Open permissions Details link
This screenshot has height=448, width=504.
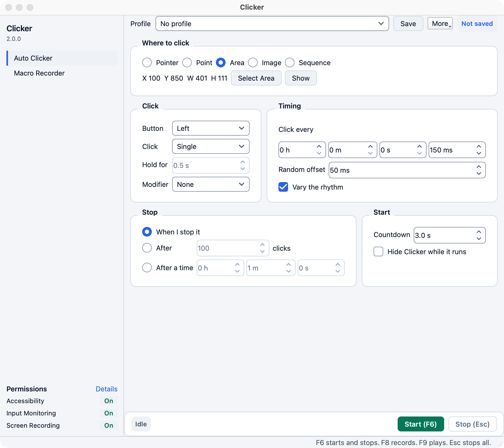coord(106,389)
